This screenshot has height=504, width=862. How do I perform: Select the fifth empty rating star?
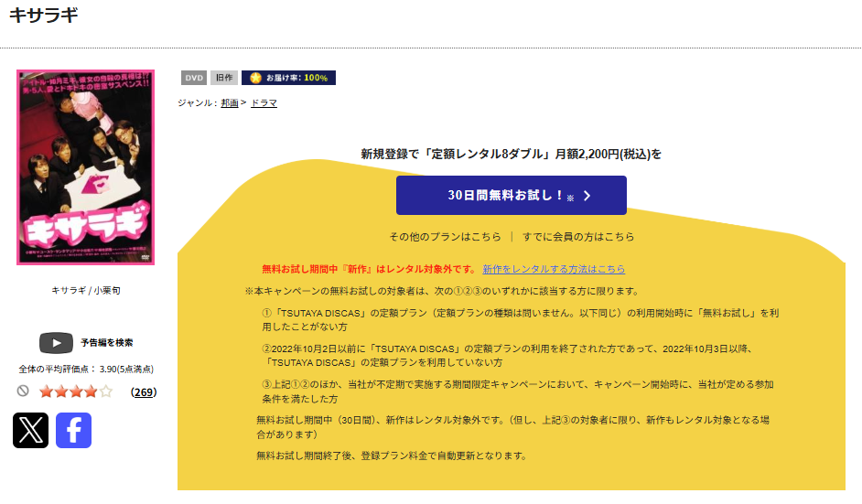(x=105, y=391)
